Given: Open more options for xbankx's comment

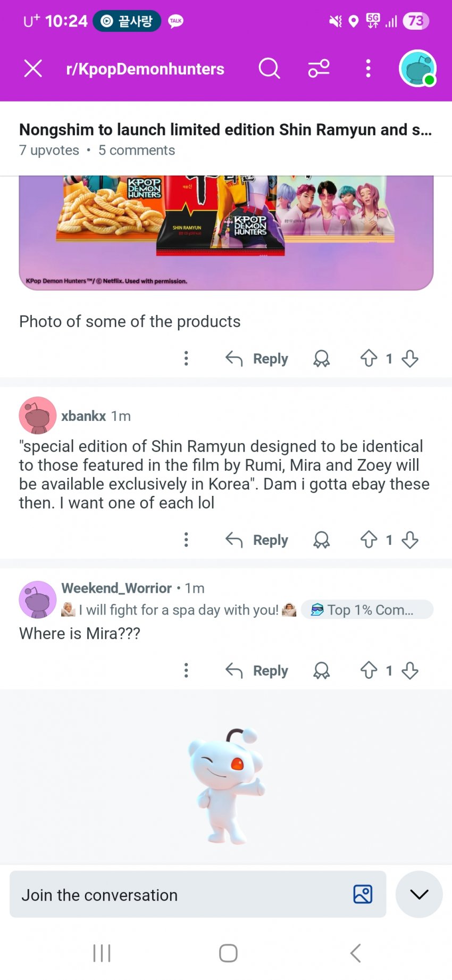Looking at the screenshot, I should pyautogui.click(x=186, y=540).
